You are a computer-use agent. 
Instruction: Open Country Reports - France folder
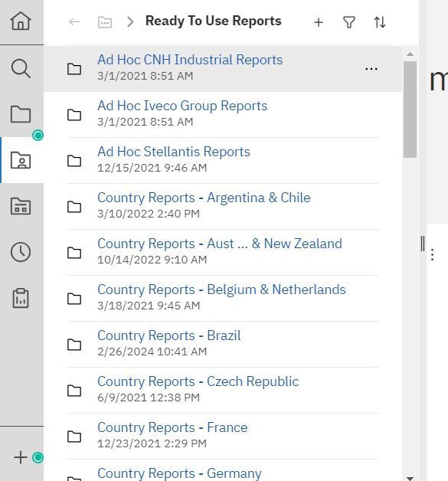point(172,427)
